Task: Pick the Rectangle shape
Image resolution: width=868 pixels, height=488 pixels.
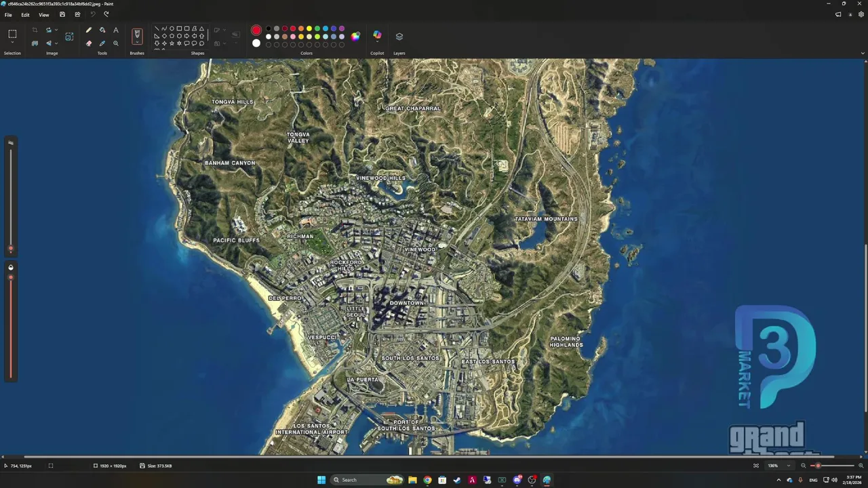Action: pyautogui.click(x=179, y=28)
